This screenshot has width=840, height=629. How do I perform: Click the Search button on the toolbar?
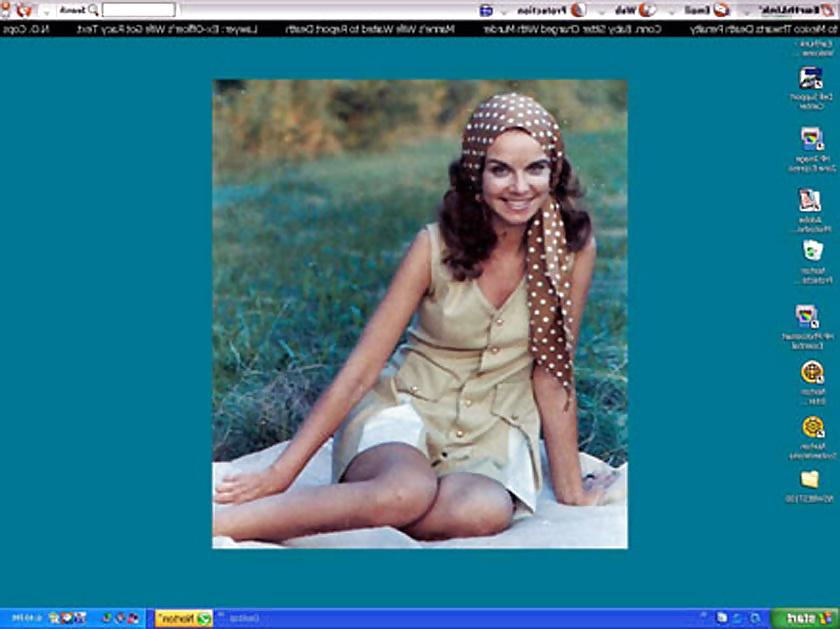click(x=72, y=10)
